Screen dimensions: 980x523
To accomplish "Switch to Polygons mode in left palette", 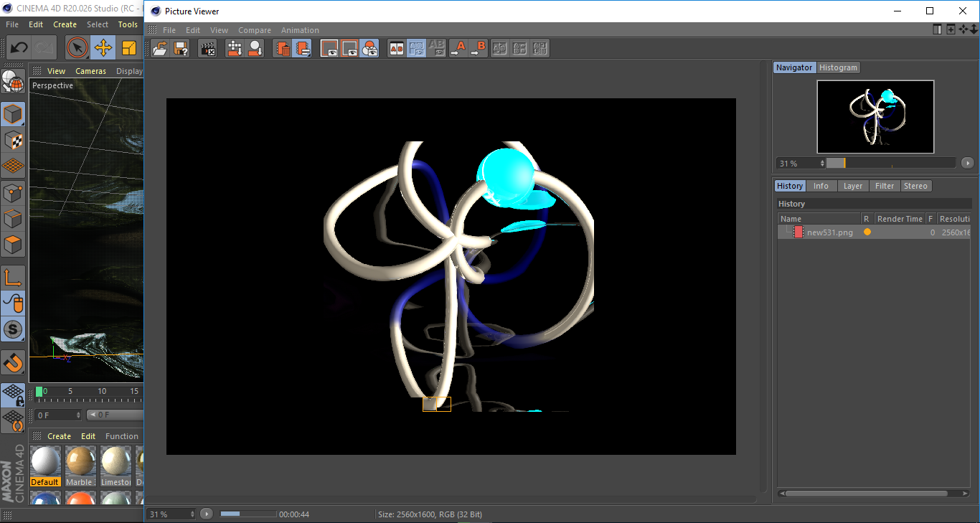I will (13, 245).
